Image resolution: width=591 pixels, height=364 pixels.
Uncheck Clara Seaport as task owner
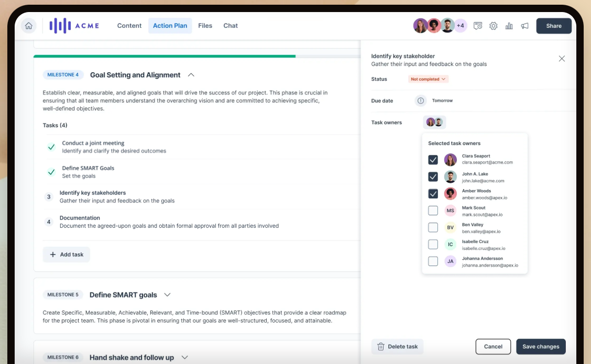pos(433,160)
